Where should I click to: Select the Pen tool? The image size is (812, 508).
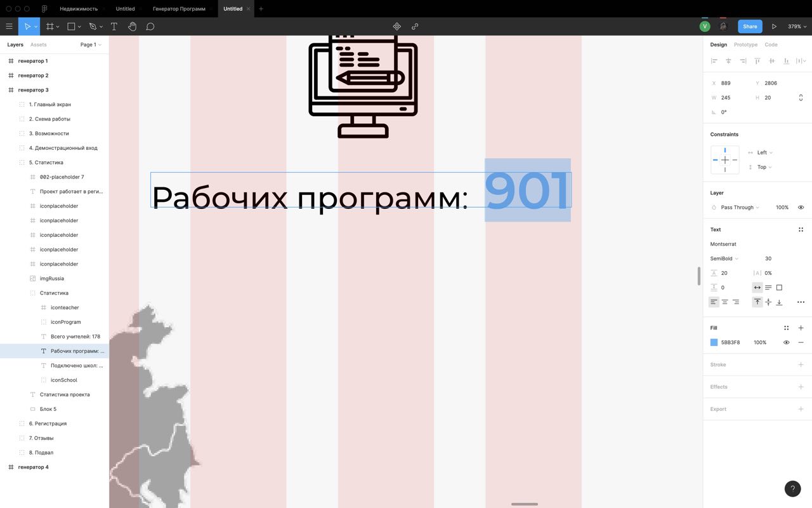click(x=93, y=27)
